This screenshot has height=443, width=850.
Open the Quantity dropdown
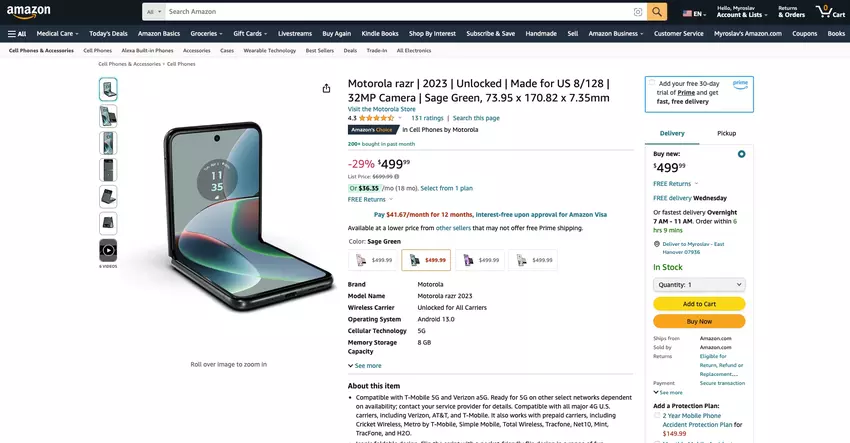[x=699, y=285]
